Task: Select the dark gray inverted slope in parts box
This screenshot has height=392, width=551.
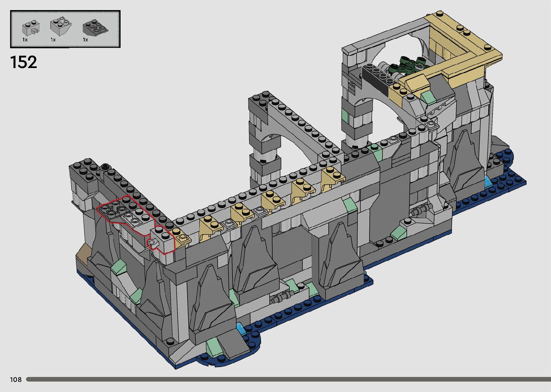Action: click(95, 28)
